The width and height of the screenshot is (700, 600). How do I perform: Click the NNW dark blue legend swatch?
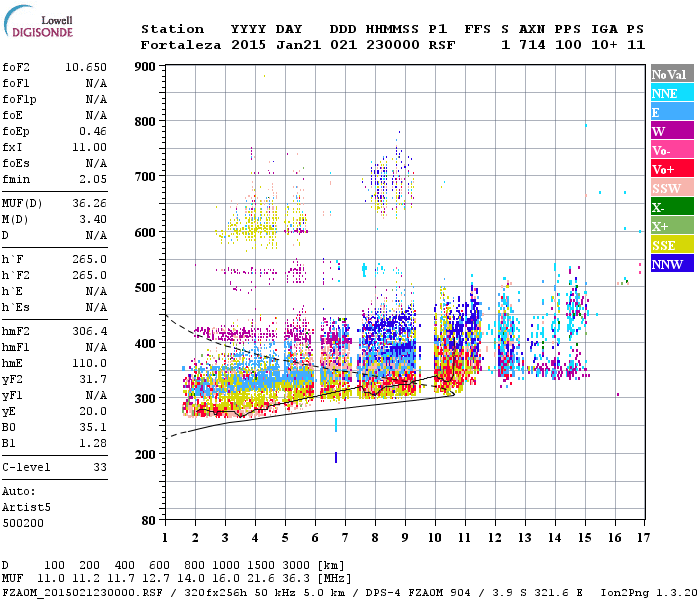tap(672, 264)
